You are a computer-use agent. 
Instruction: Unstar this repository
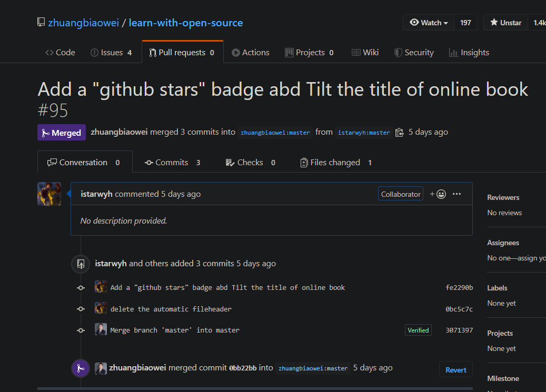(x=505, y=23)
